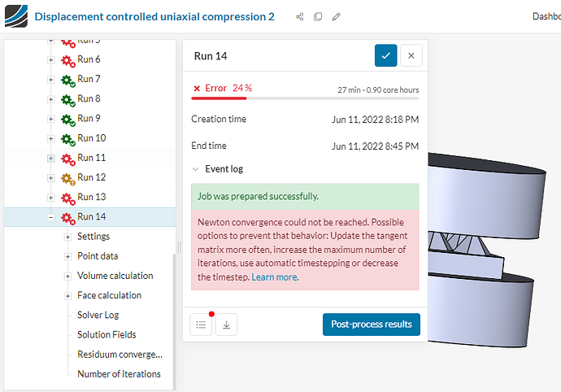
Task: Collapse the Event log section
Action: pos(195,169)
